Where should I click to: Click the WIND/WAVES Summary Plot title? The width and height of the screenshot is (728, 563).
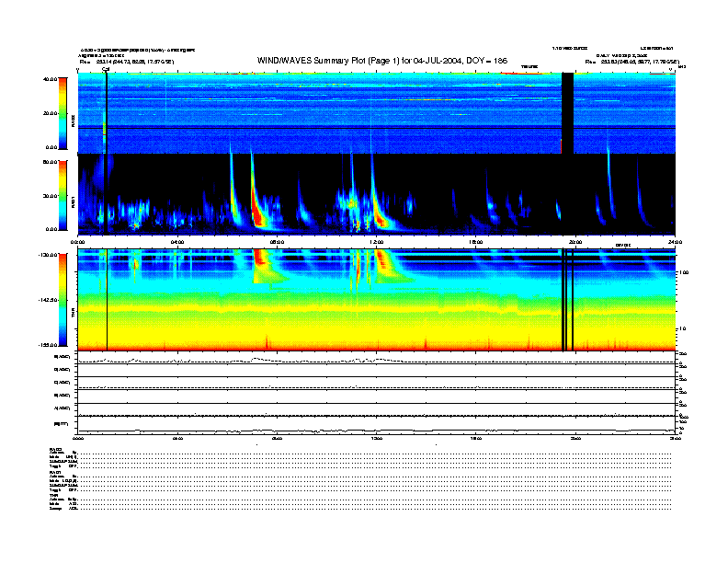tap(363, 61)
